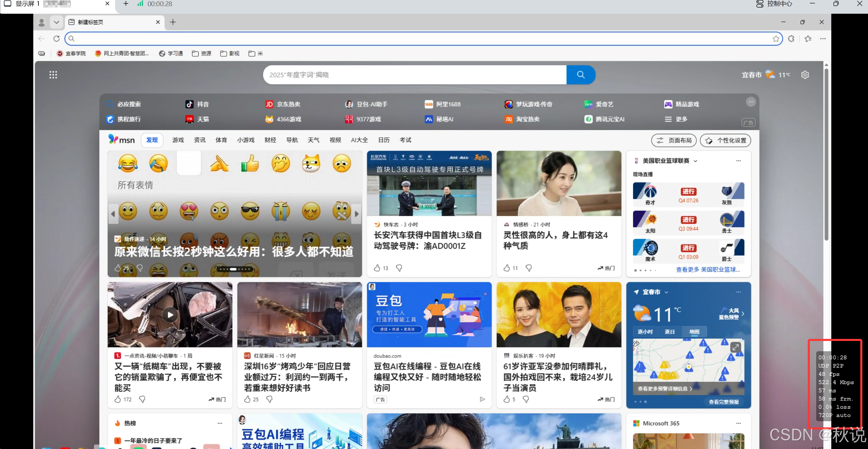The width and height of the screenshot is (868, 449).
Task: Open the 宜春市 location dropdown in weather card
Action: (x=667, y=292)
